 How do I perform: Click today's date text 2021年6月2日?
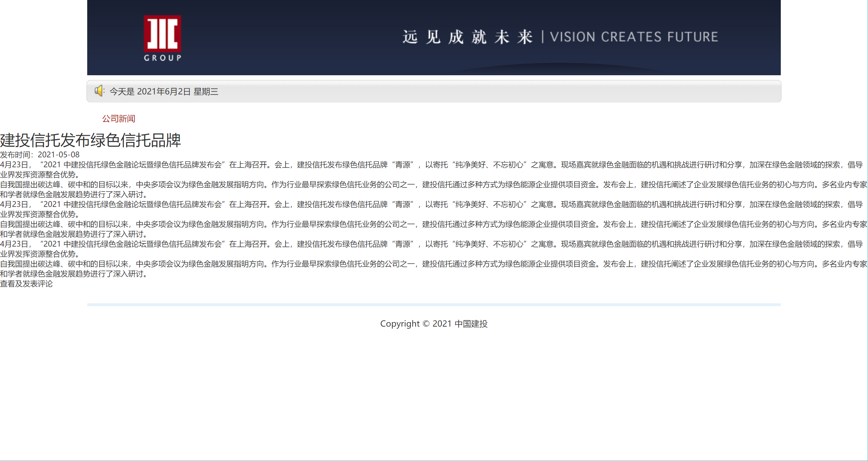(x=163, y=92)
